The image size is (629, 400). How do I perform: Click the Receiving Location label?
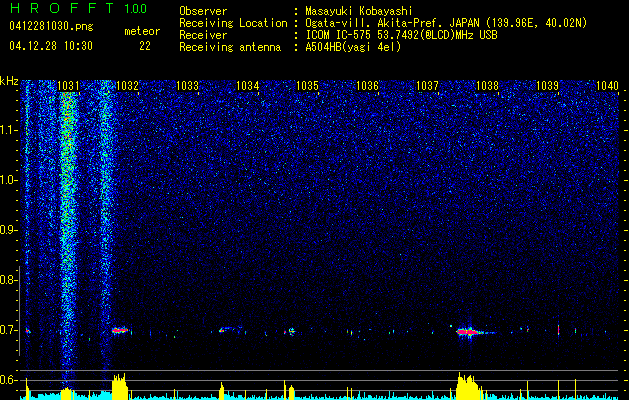pyautogui.click(x=233, y=23)
